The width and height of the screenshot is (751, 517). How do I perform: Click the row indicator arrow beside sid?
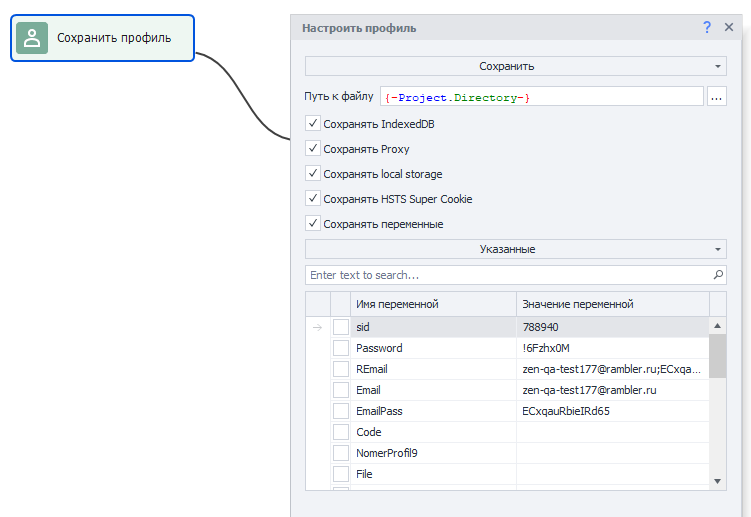click(317, 327)
